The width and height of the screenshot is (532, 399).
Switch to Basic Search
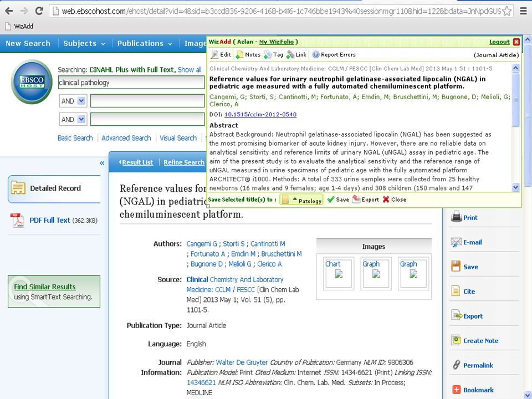coord(75,138)
